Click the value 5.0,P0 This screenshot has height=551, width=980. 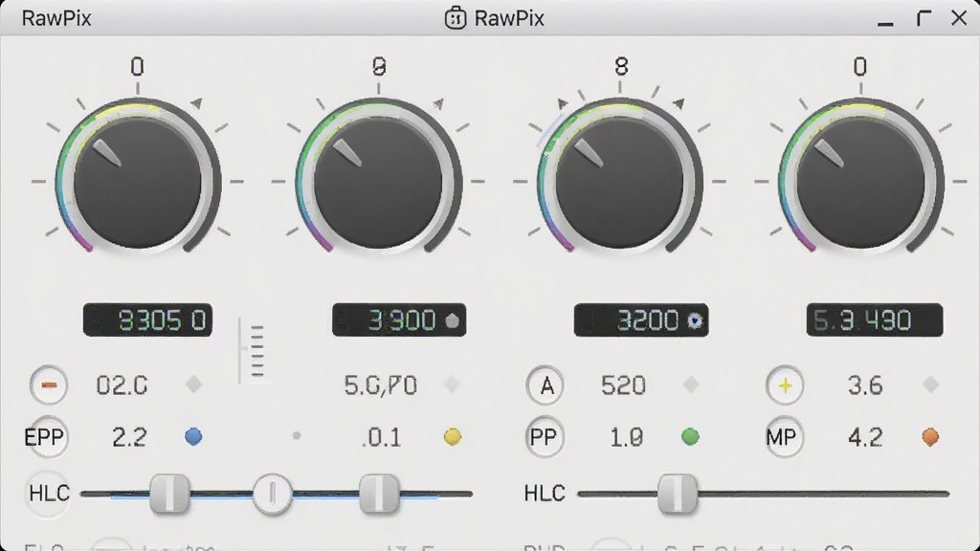(381, 386)
